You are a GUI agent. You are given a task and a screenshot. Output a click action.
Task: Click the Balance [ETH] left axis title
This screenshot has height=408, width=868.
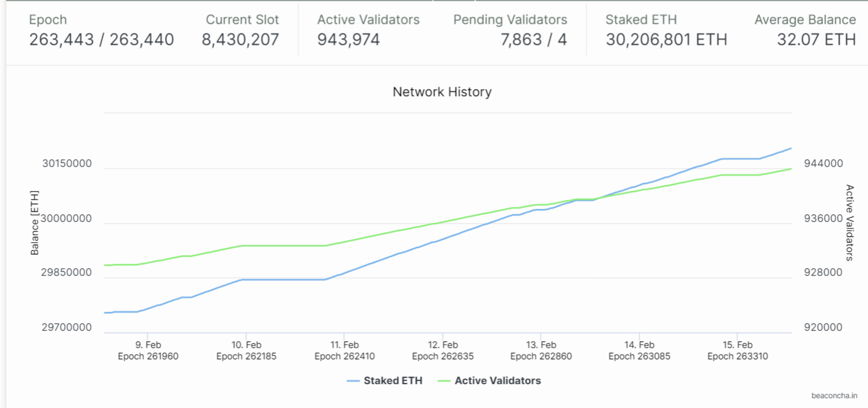[35, 222]
